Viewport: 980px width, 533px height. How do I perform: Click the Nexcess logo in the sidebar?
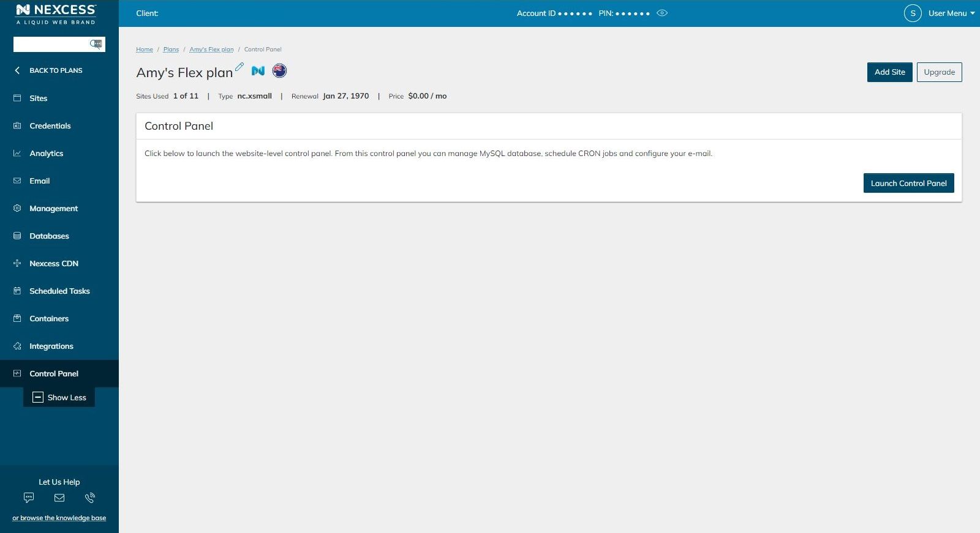click(56, 13)
